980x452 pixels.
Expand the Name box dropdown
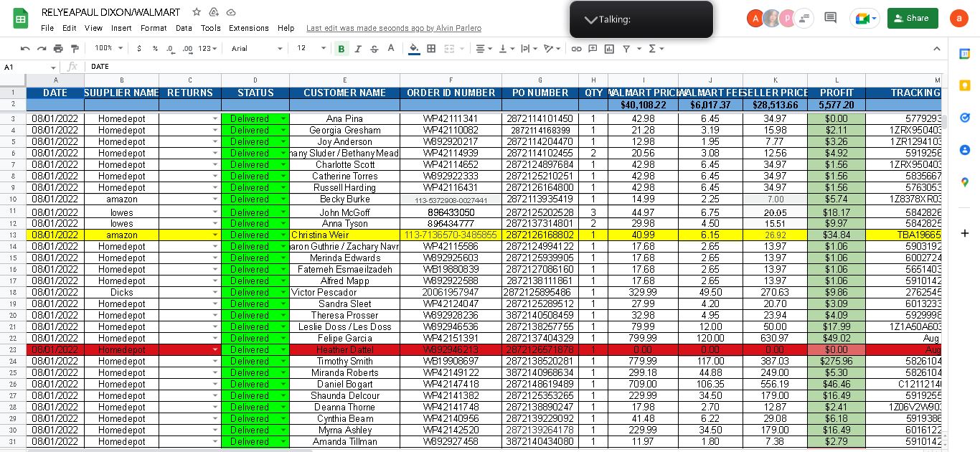point(52,67)
